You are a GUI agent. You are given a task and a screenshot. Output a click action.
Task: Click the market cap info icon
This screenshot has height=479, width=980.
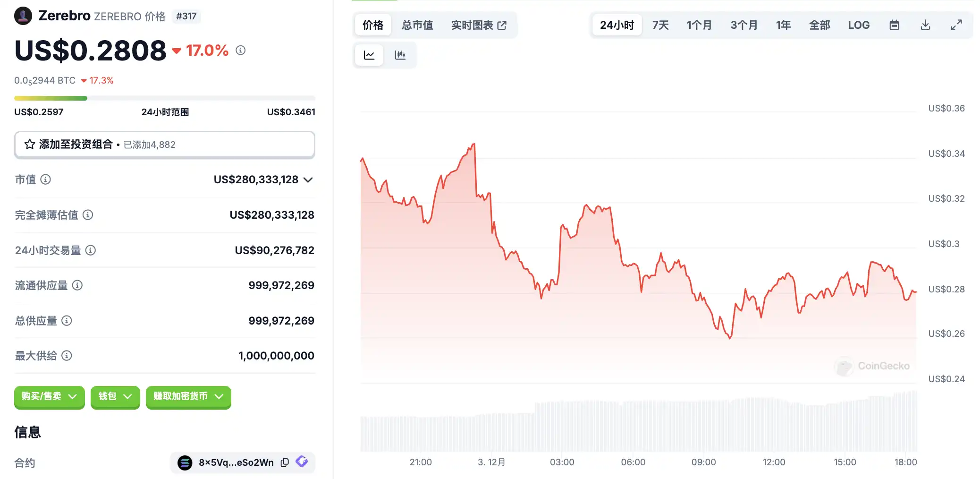pos(46,180)
